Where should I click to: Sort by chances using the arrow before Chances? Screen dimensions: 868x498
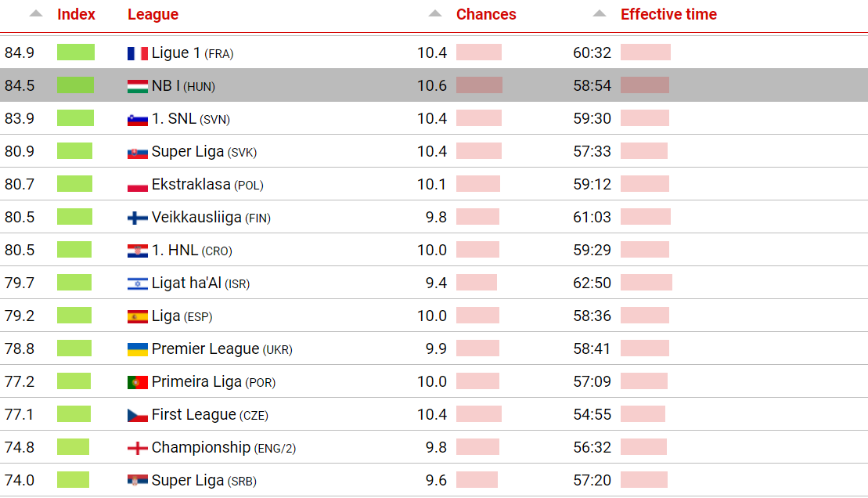tap(435, 14)
